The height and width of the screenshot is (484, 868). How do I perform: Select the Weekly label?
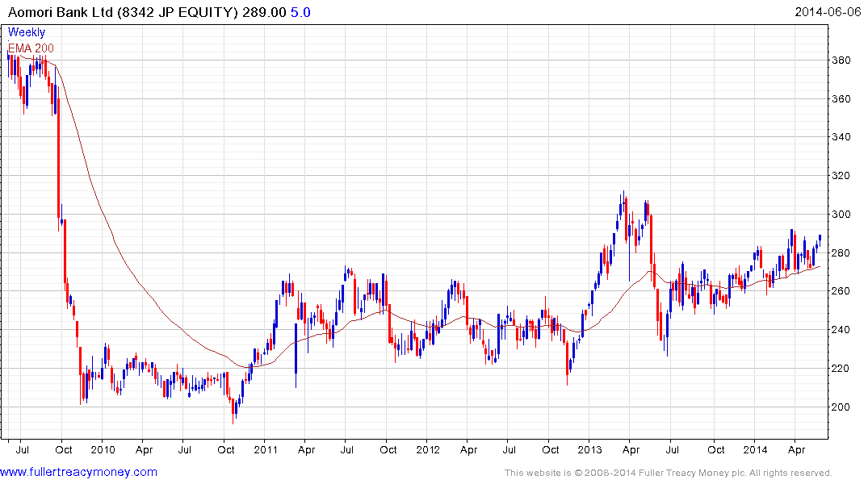pos(27,32)
